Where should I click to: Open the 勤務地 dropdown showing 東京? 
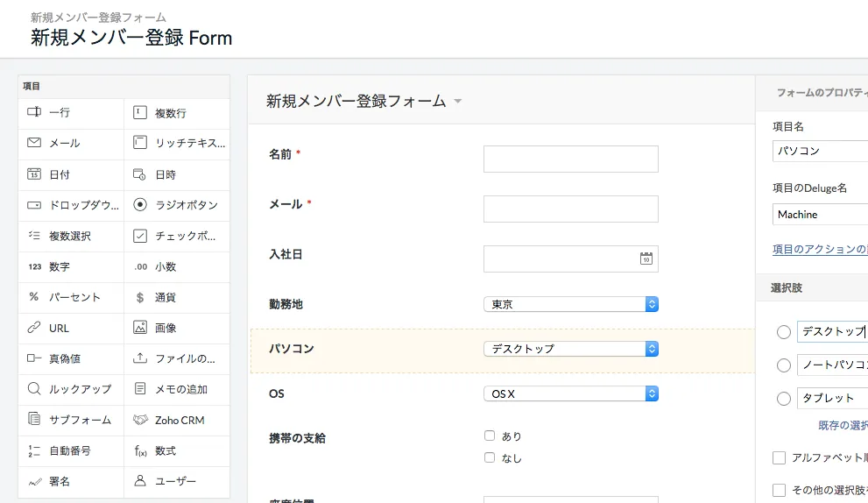570,304
